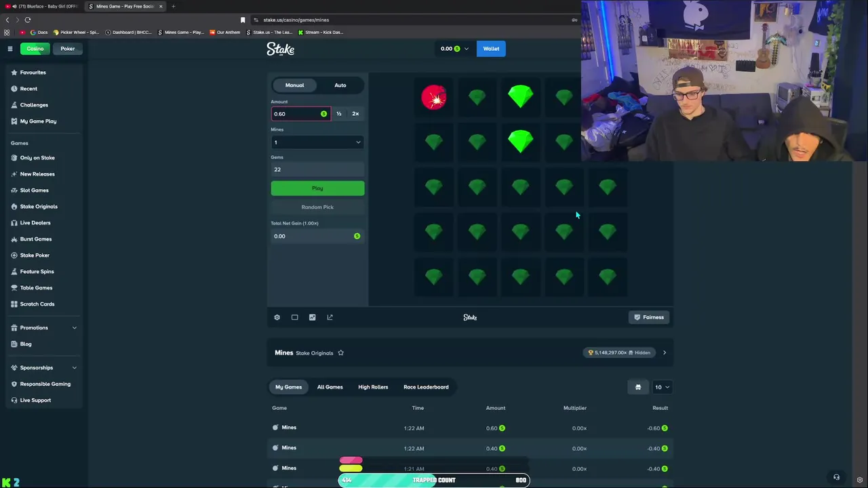Switch to Manual betting mode

[294, 85]
